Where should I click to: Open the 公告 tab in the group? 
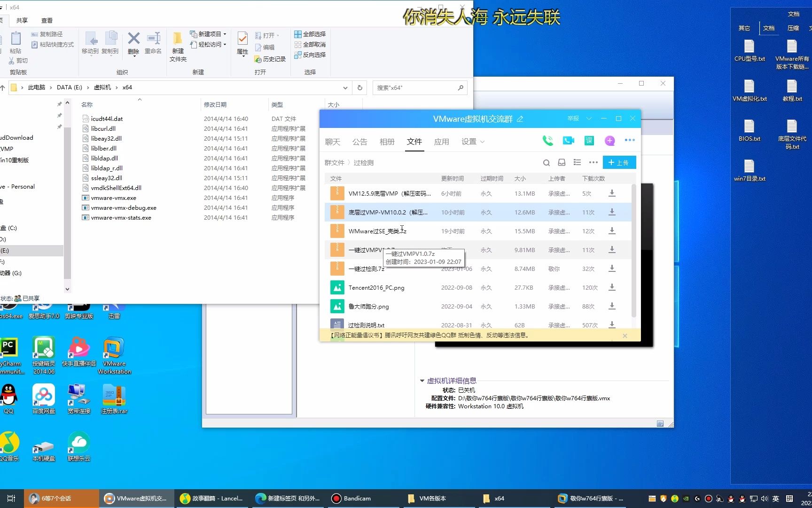[x=359, y=141]
